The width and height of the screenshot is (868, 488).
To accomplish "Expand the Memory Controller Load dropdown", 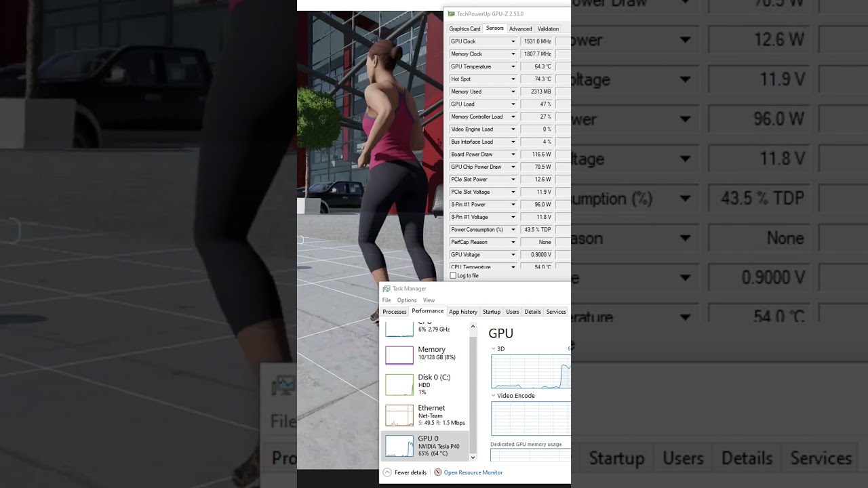I will (513, 117).
